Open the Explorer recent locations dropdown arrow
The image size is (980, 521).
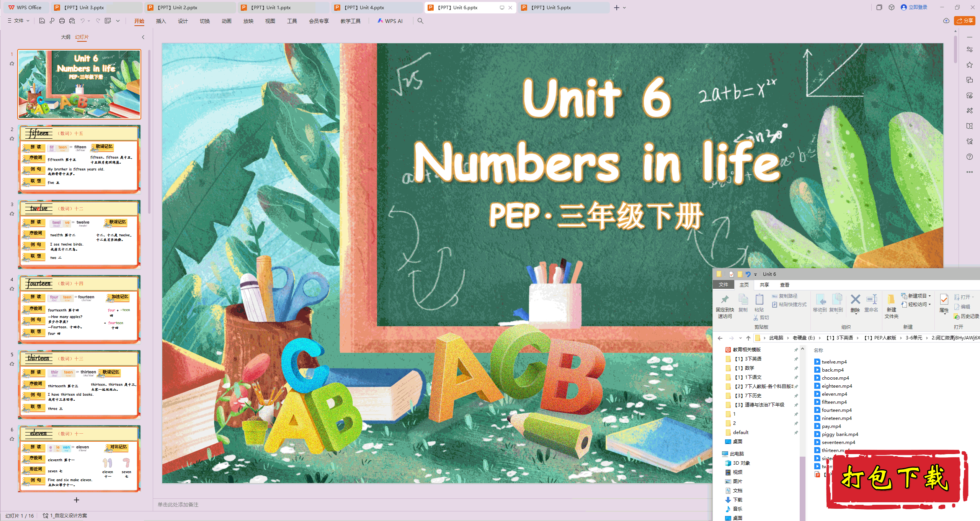pos(740,338)
